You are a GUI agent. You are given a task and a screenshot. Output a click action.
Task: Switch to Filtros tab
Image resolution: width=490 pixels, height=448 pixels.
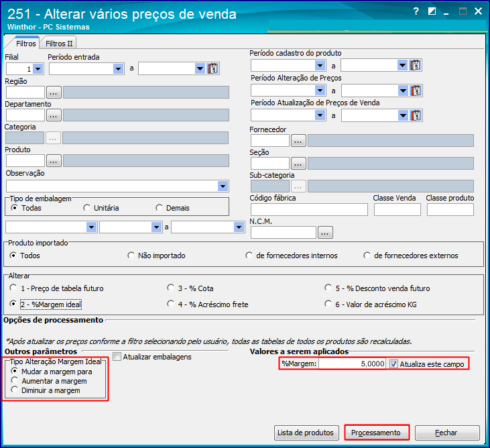click(x=25, y=44)
